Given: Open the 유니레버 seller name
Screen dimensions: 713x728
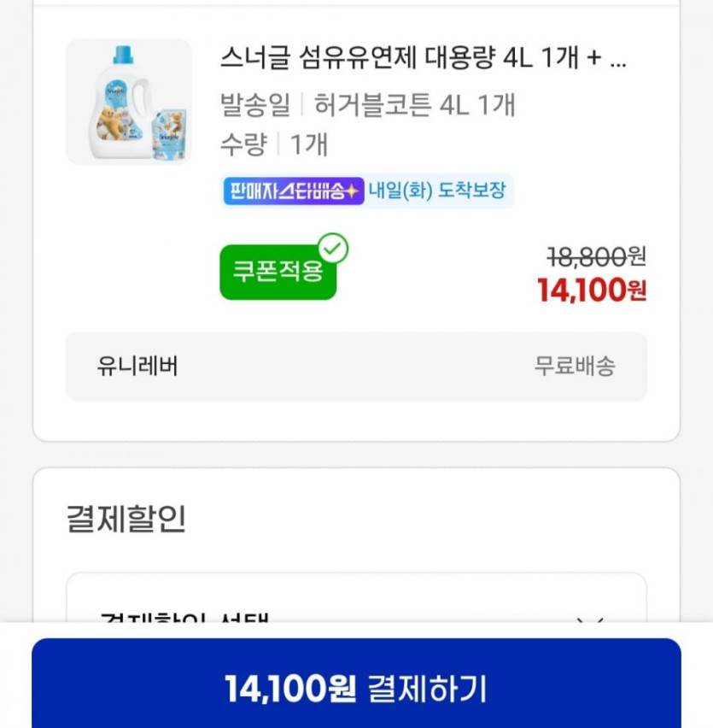Looking at the screenshot, I should (137, 367).
